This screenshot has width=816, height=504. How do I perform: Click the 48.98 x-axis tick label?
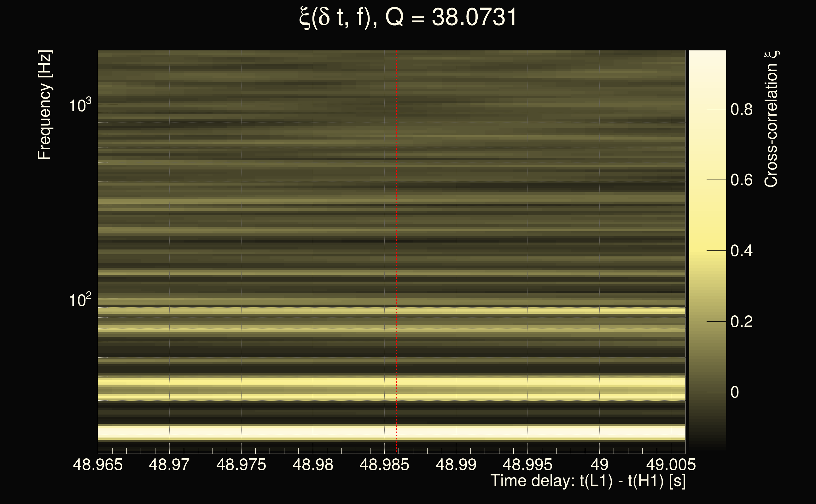point(312,464)
